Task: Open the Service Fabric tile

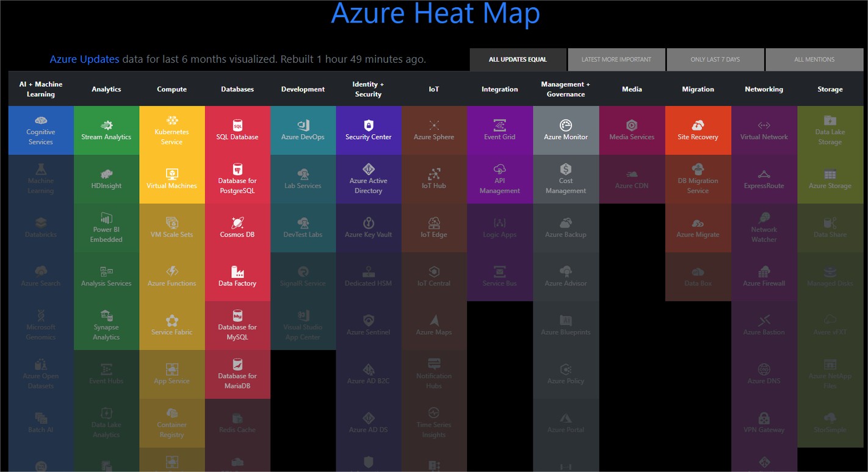Action: 172,326
